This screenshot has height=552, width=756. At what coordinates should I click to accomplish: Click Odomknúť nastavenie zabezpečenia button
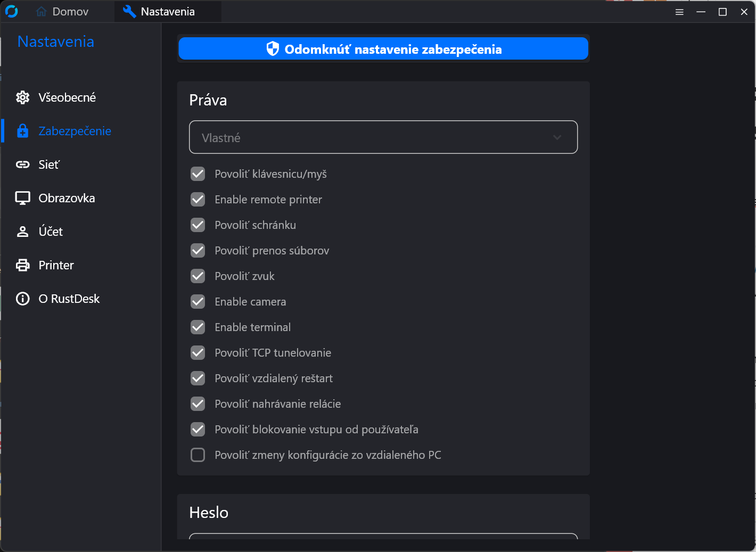(x=383, y=49)
